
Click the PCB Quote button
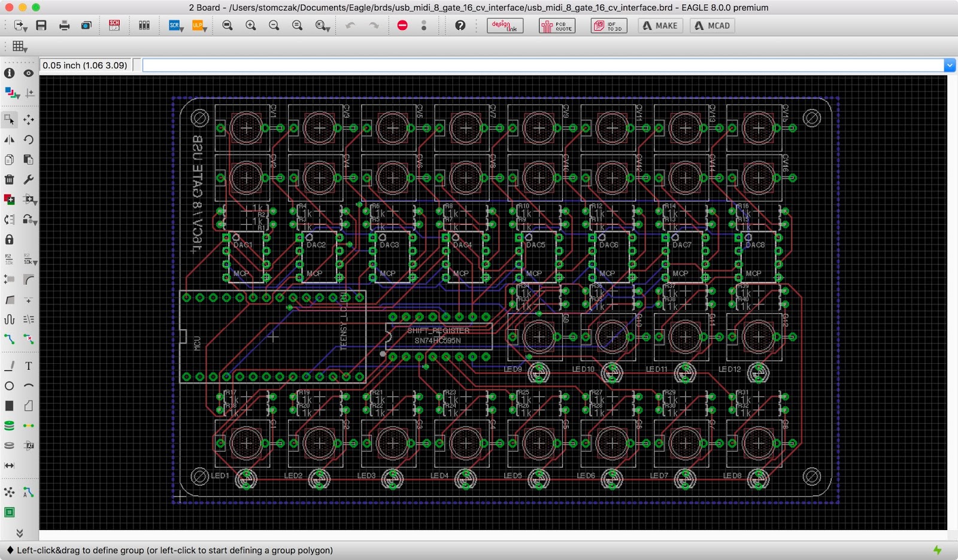click(556, 25)
